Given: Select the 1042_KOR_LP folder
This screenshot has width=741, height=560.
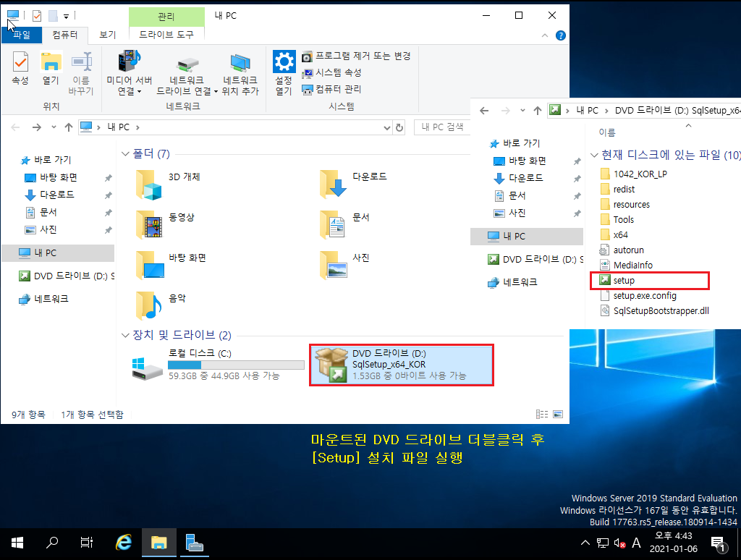Looking at the screenshot, I should pos(633,174).
